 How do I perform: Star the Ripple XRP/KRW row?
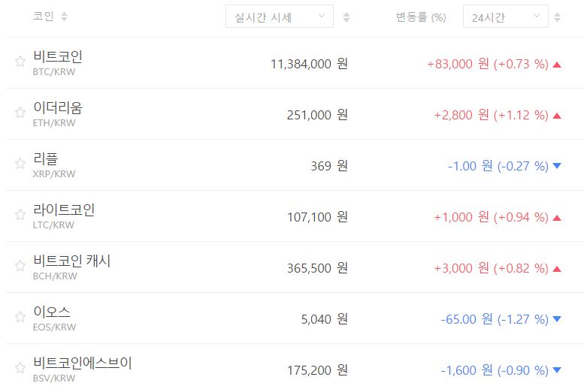pos(20,164)
